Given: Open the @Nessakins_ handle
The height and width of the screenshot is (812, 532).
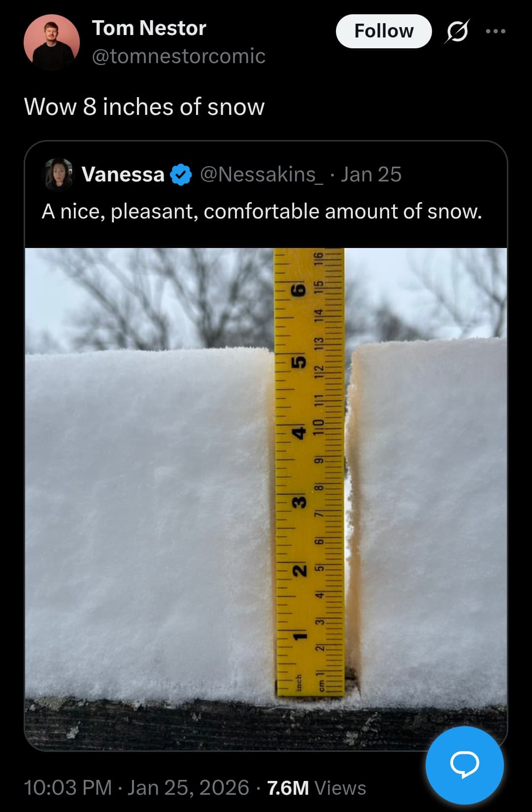Looking at the screenshot, I should (262, 175).
